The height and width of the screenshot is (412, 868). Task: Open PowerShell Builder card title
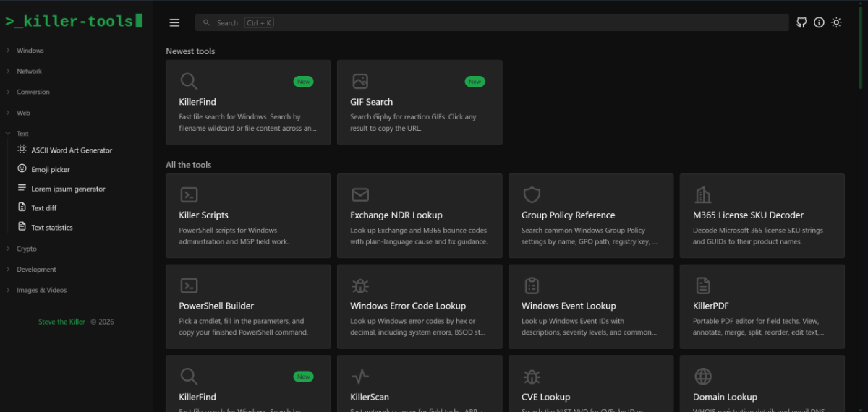[216, 306]
